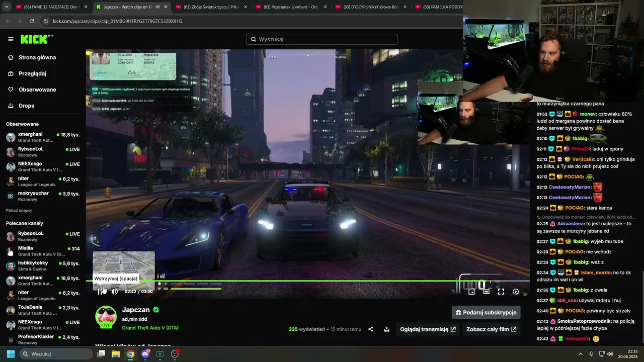Viewport: 644px width, 362px height.
Task: Open Oglądaj transmisję link
Action: (x=428, y=329)
